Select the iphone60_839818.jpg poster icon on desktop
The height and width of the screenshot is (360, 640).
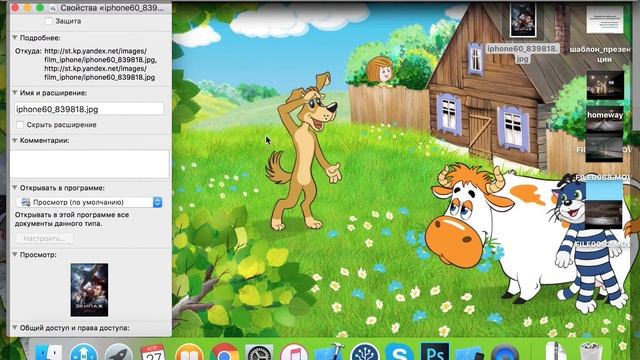(523, 21)
